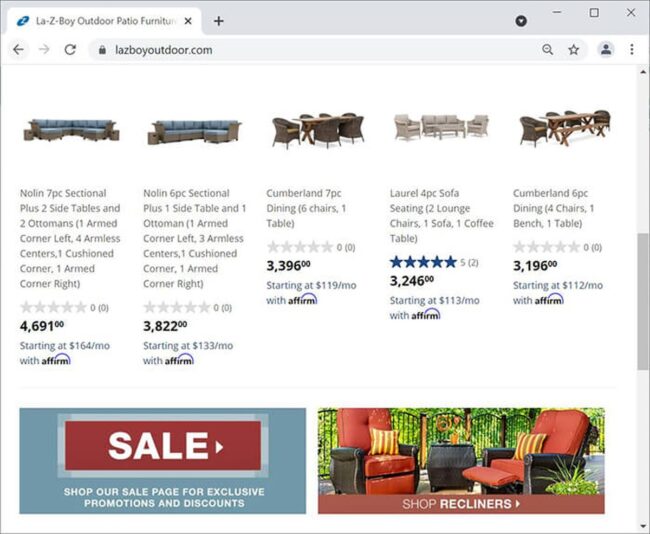Open a new tab with the plus button

[218, 21]
